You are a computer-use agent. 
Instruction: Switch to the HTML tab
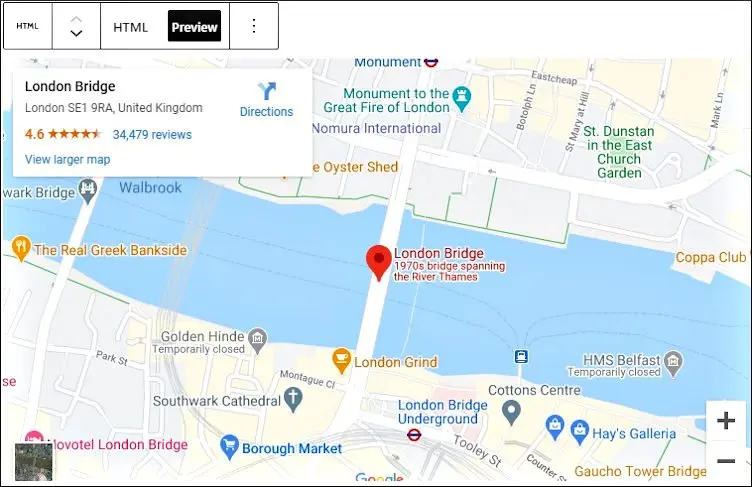pos(130,27)
